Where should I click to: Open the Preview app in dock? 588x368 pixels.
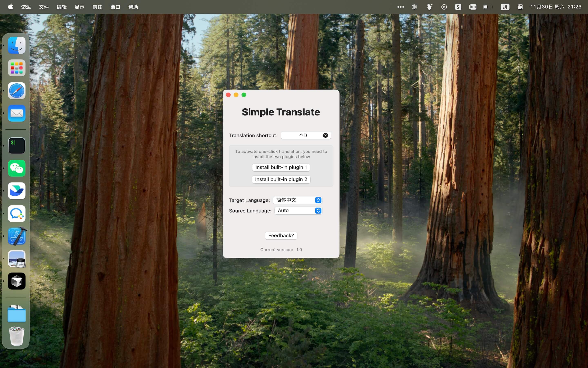click(17, 259)
